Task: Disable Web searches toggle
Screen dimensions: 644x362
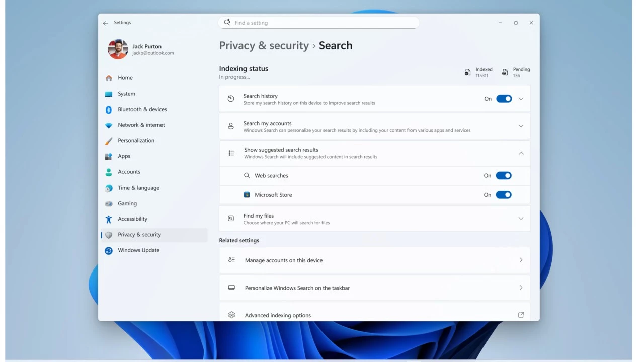Action: (x=504, y=176)
